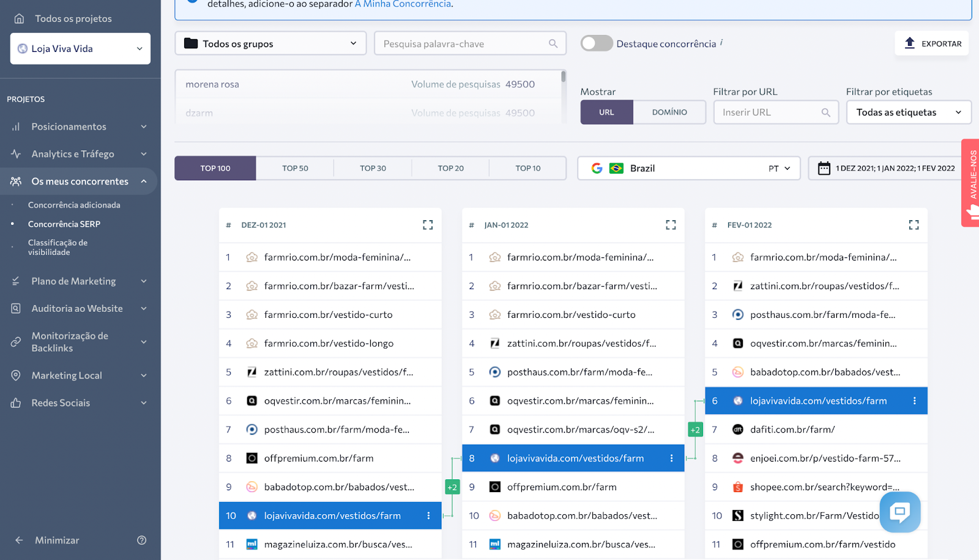Image resolution: width=979 pixels, height=560 pixels.
Task: Click oqvestir.com.br/marcas/oqv-s2 in JAN column
Action: [581, 430]
